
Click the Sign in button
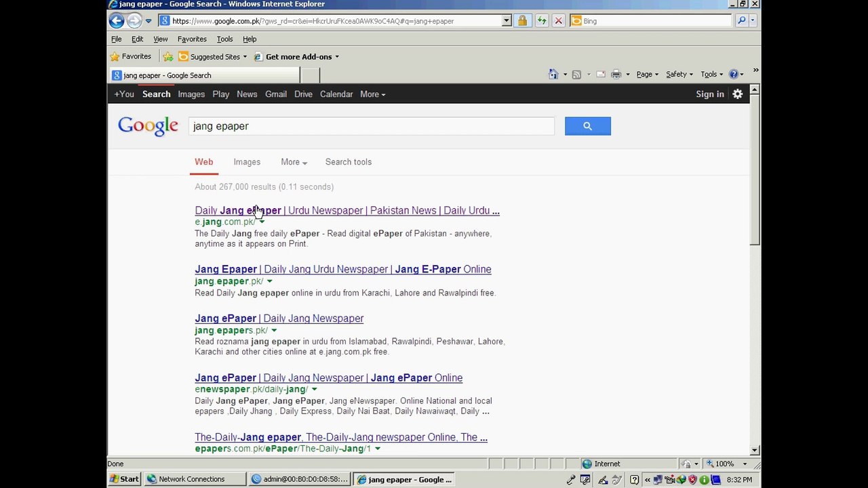709,94
